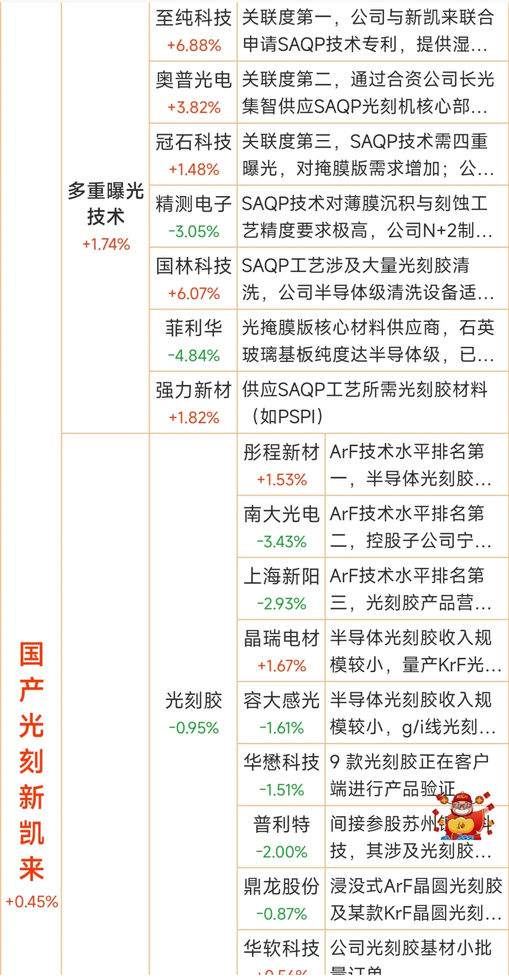Open the 华懋科技 stock entry
The width and height of the screenshot is (509, 980).
[x=281, y=775]
